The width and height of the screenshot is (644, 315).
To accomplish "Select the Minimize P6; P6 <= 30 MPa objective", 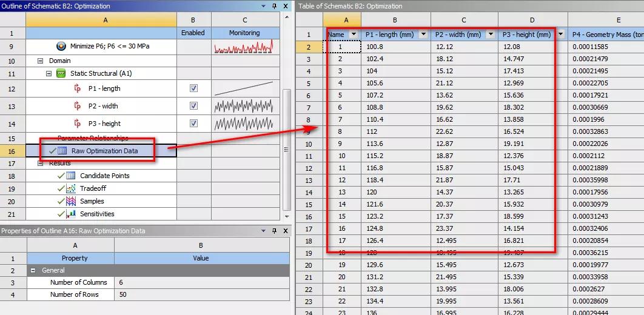I will pyautogui.click(x=110, y=47).
